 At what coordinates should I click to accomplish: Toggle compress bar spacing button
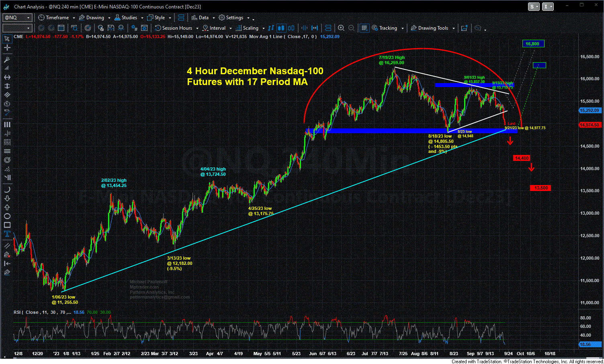coord(305,28)
